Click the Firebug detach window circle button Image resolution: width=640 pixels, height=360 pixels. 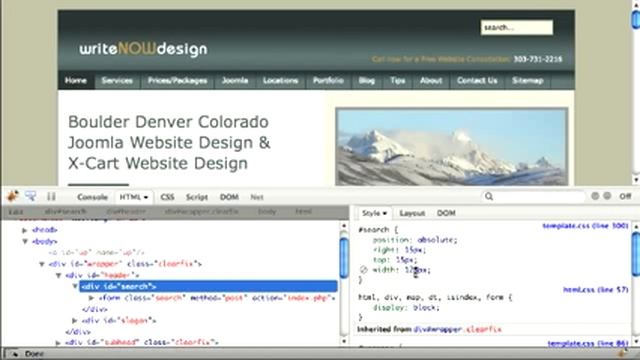(607, 196)
